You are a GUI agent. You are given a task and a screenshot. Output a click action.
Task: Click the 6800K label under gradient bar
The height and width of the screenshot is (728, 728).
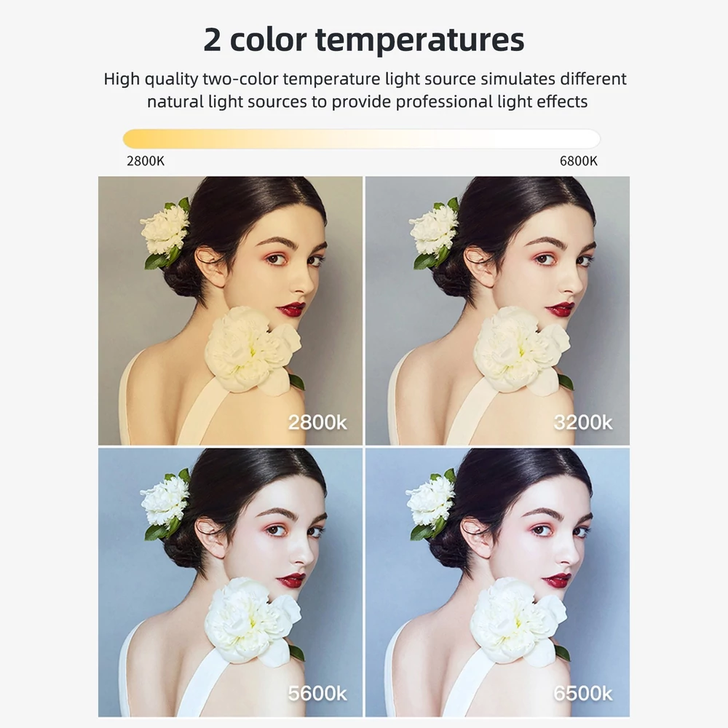point(579,161)
